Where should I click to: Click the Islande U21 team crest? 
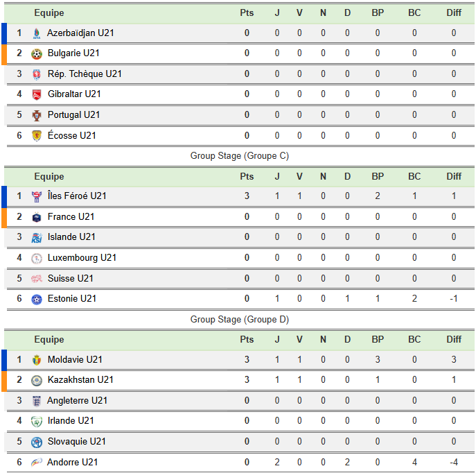(x=37, y=237)
